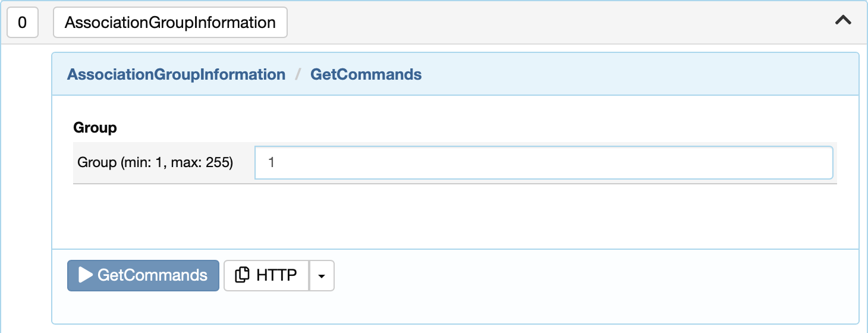
Task: Click the "0" endpoint badge
Action: (23, 23)
